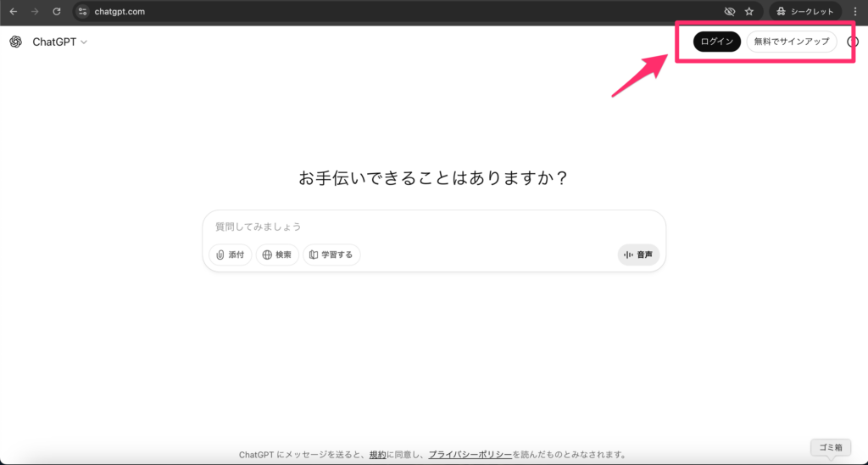Bookmark this page with the star icon
The width and height of the screenshot is (868, 465).
click(748, 12)
